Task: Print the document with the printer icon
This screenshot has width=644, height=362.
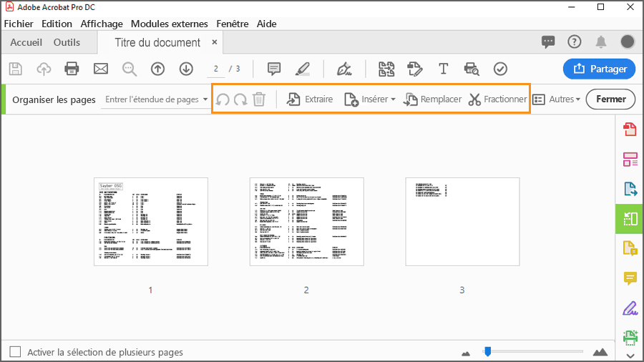Action: pyautogui.click(x=72, y=69)
